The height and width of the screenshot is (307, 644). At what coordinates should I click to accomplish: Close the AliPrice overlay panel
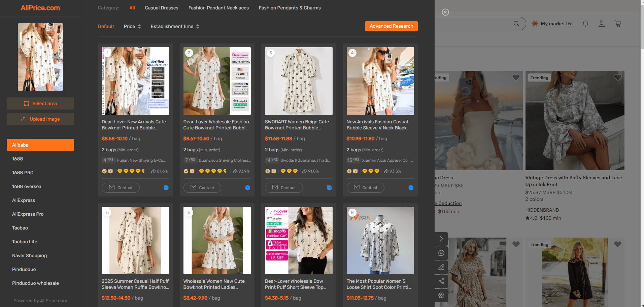[445, 12]
